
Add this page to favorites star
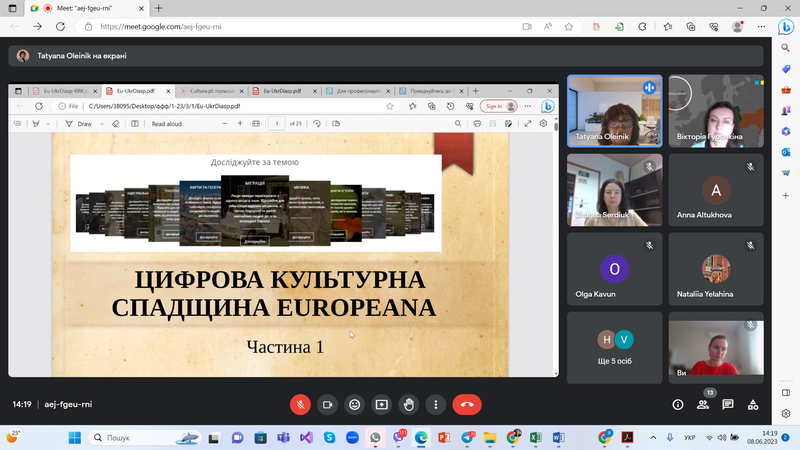[x=568, y=27]
